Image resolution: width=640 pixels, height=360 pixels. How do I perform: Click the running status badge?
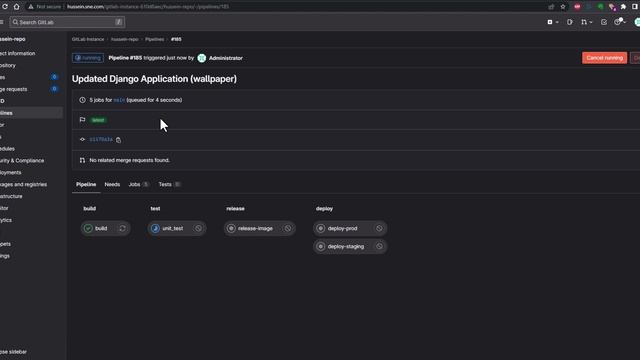tap(88, 58)
